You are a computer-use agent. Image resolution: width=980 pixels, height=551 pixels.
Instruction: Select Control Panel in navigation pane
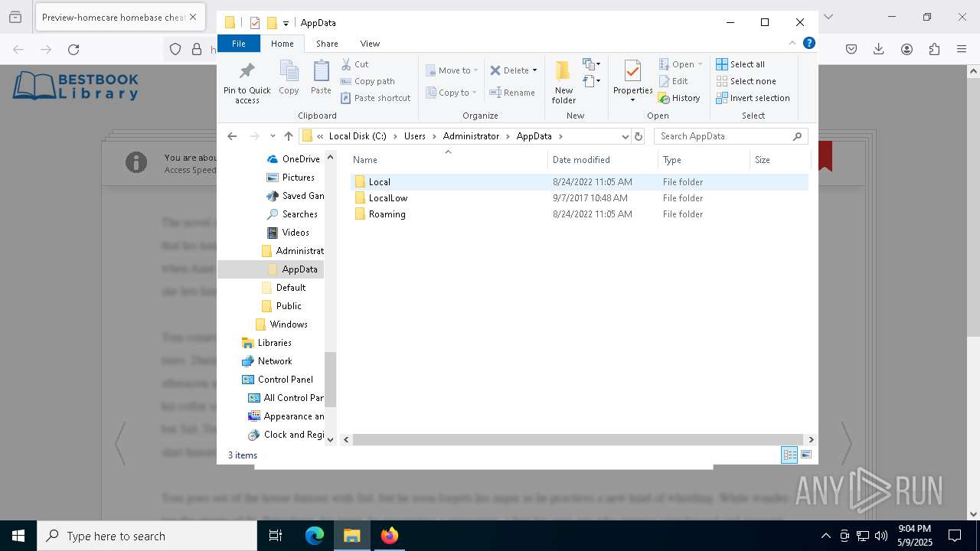(278, 380)
